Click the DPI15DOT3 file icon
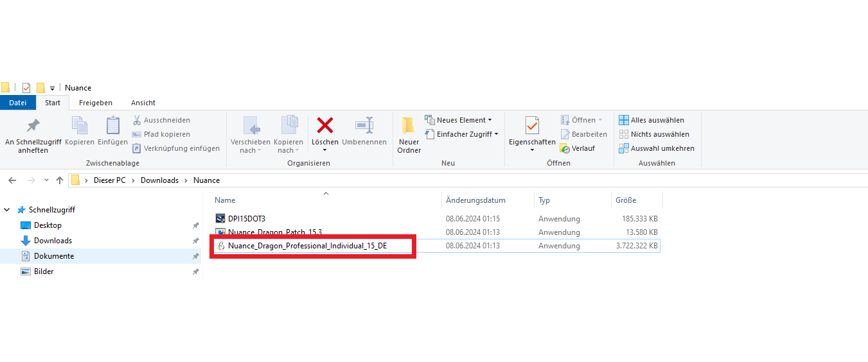 (220, 219)
